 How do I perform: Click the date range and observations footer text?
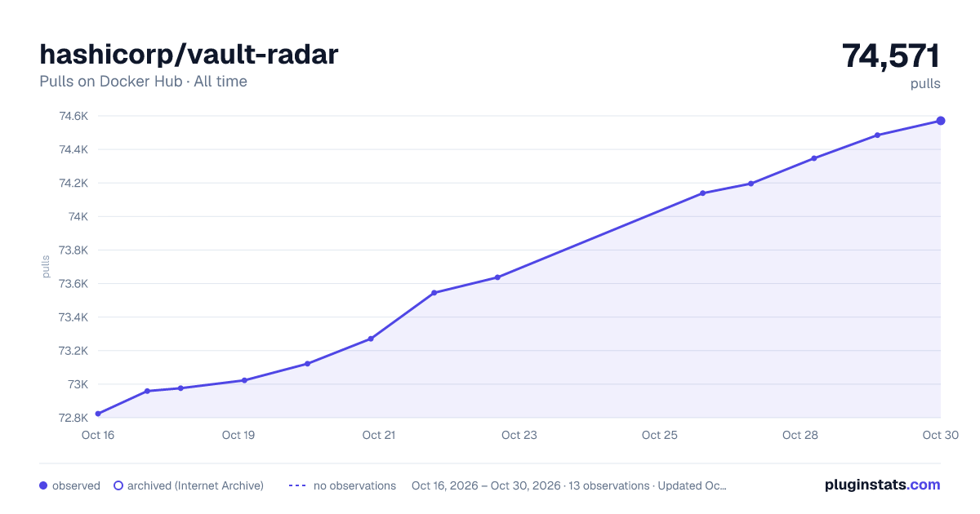pyautogui.click(x=569, y=485)
